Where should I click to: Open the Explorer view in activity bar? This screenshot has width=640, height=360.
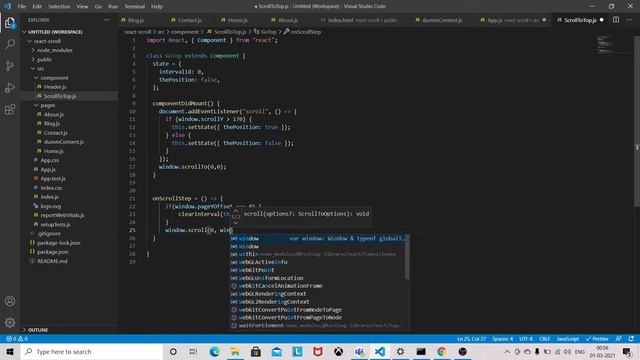10,22
